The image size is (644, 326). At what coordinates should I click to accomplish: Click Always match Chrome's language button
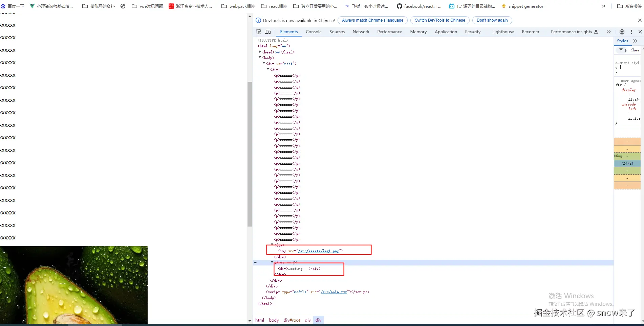click(x=372, y=20)
